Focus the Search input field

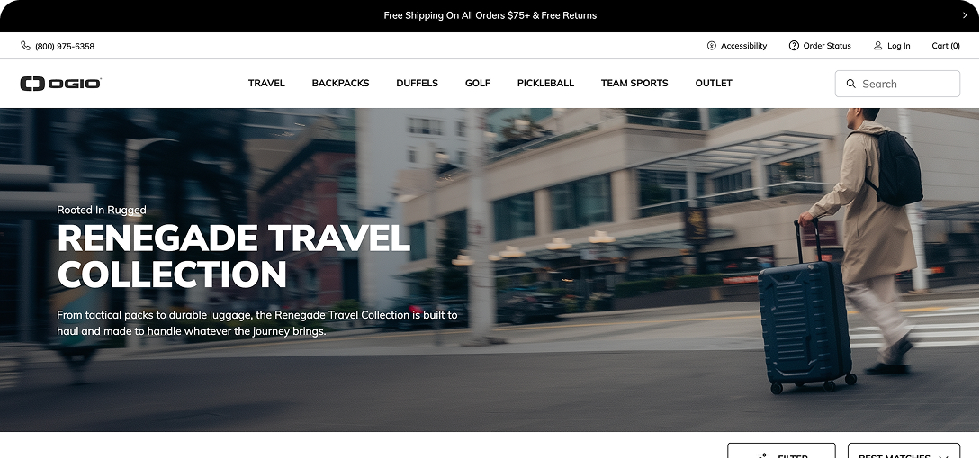pos(897,84)
